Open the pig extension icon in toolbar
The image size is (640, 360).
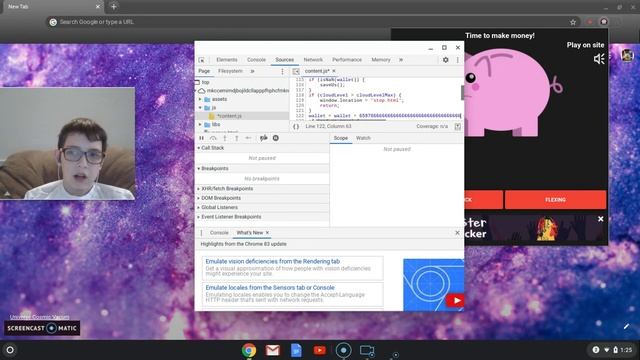pos(604,22)
